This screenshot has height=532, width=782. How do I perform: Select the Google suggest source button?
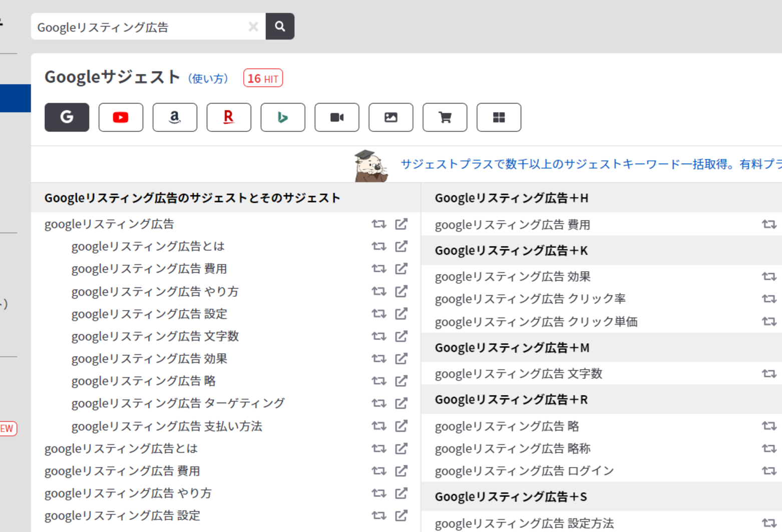click(x=67, y=118)
